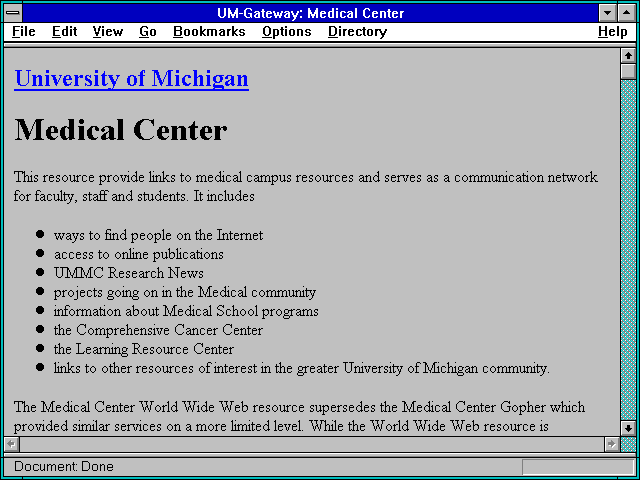
Task: Click the horizontal scrollbar left arrow
Action: coord(11,444)
